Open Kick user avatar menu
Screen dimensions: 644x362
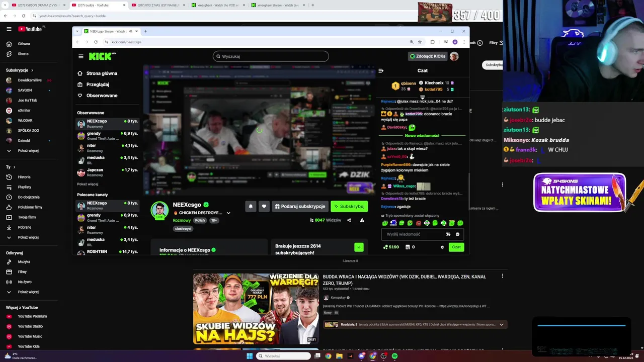point(454,56)
